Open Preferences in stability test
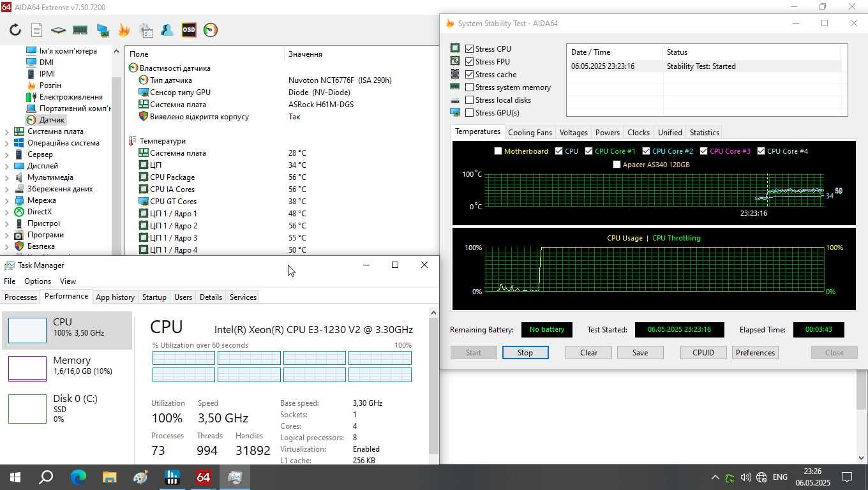 (x=755, y=353)
